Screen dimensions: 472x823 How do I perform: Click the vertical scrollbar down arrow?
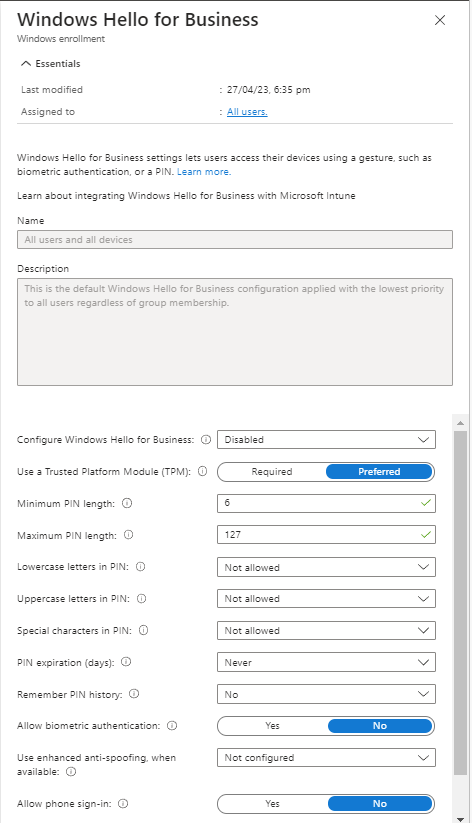(460, 818)
